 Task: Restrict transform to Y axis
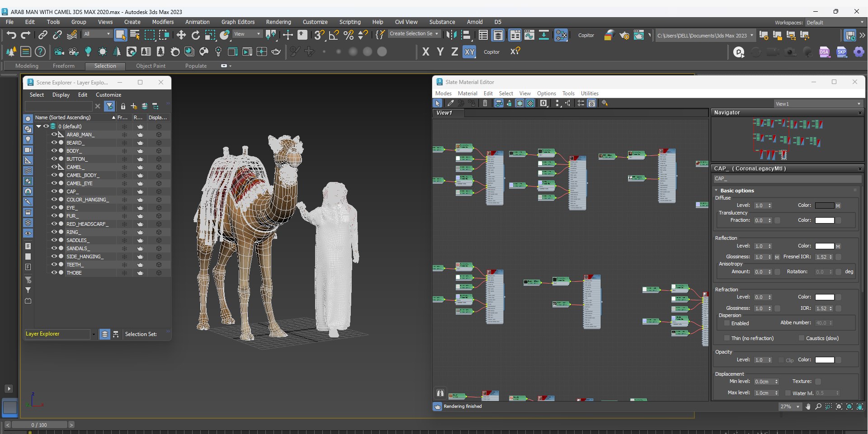(440, 52)
